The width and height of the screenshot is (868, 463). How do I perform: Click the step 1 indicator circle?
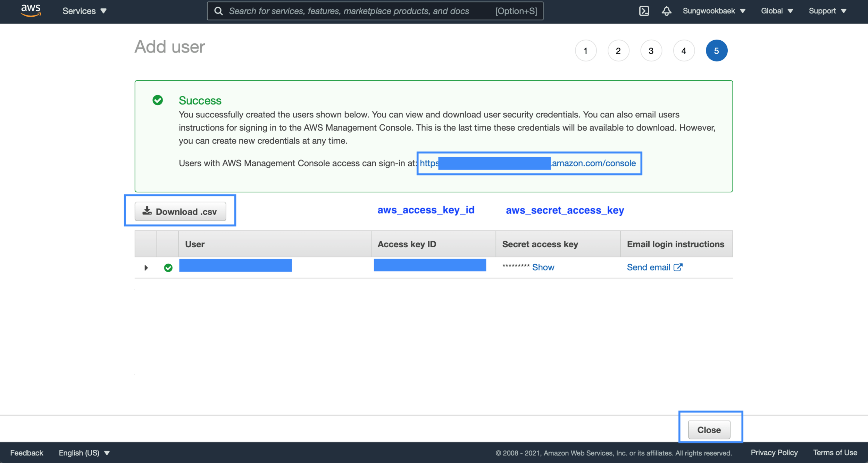[x=586, y=50]
